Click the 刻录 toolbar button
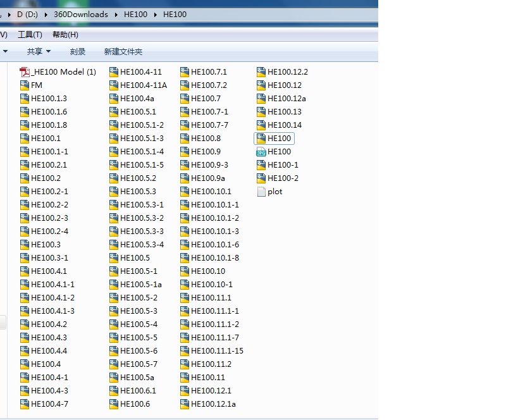This screenshot has height=420, width=518. click(x=78, y=52)
